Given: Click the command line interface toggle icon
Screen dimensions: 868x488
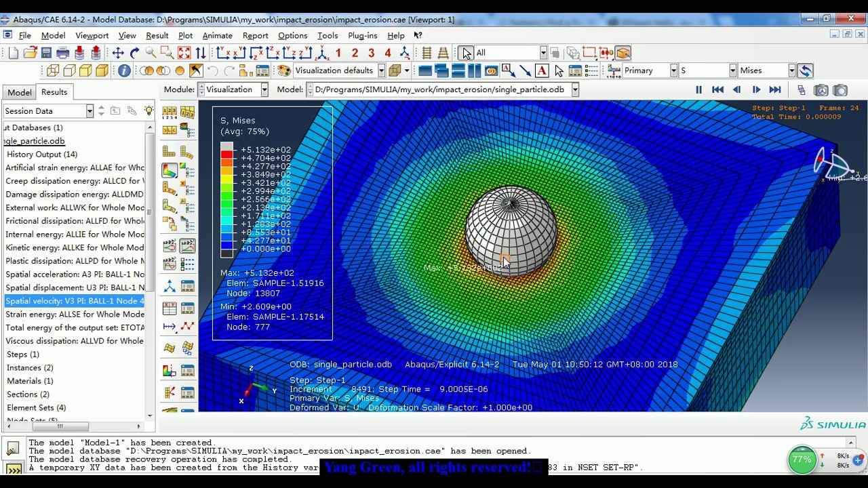Looking at the screenshot, I should click(x=13, y=468).
